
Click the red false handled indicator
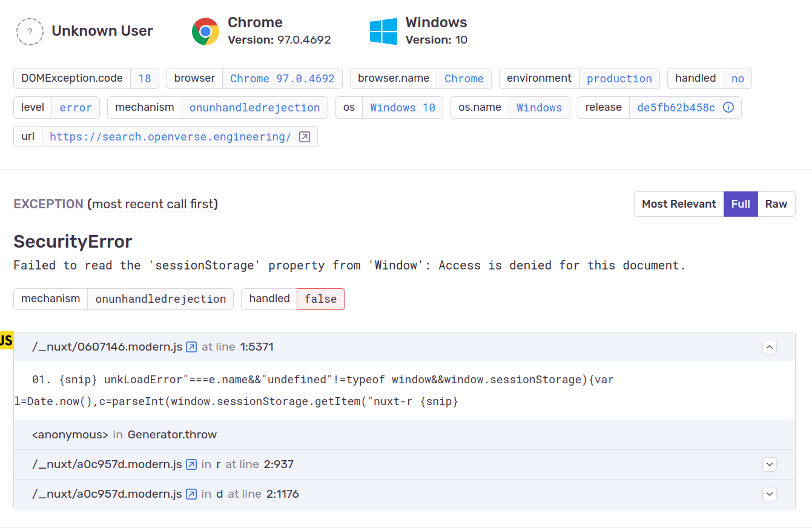pos(320,299)
